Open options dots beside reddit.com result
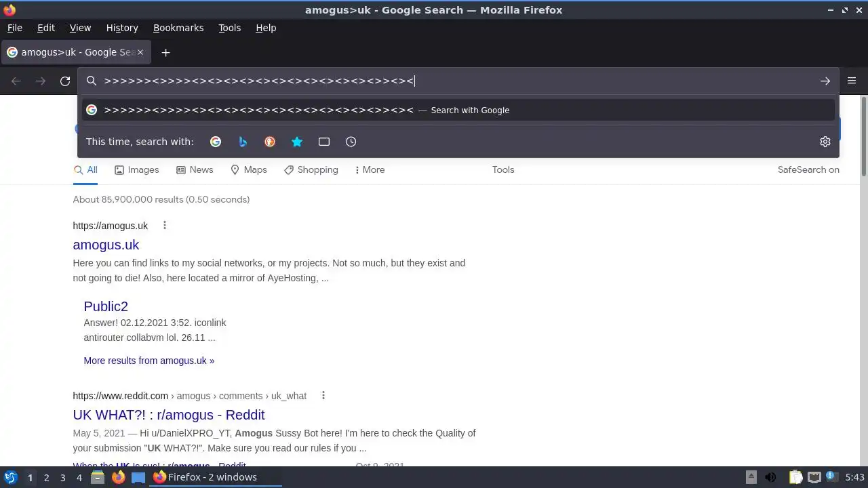The height and width of the screenshot is (488, 868). click(323, 395)
